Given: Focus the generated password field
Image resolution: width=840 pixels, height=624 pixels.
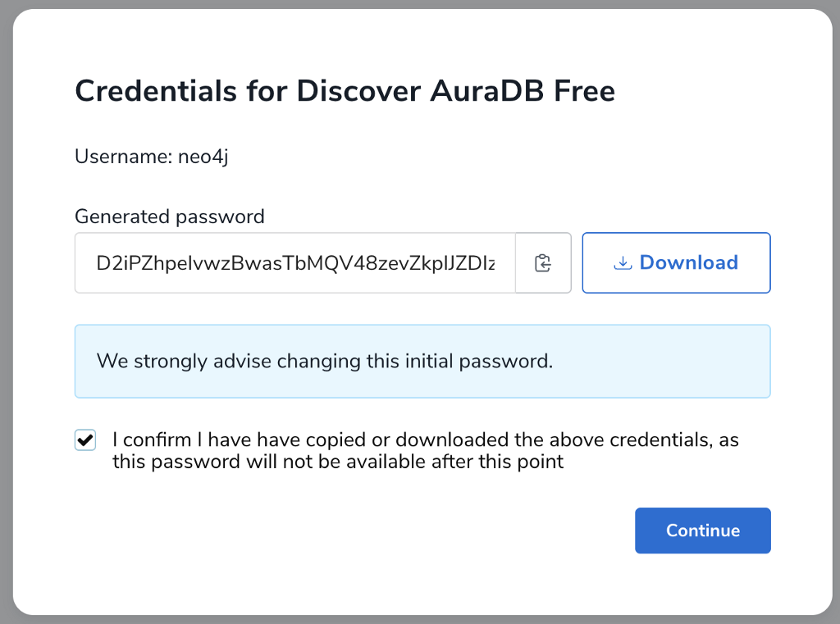Looking at the screenshot, I should coord(295,263).
